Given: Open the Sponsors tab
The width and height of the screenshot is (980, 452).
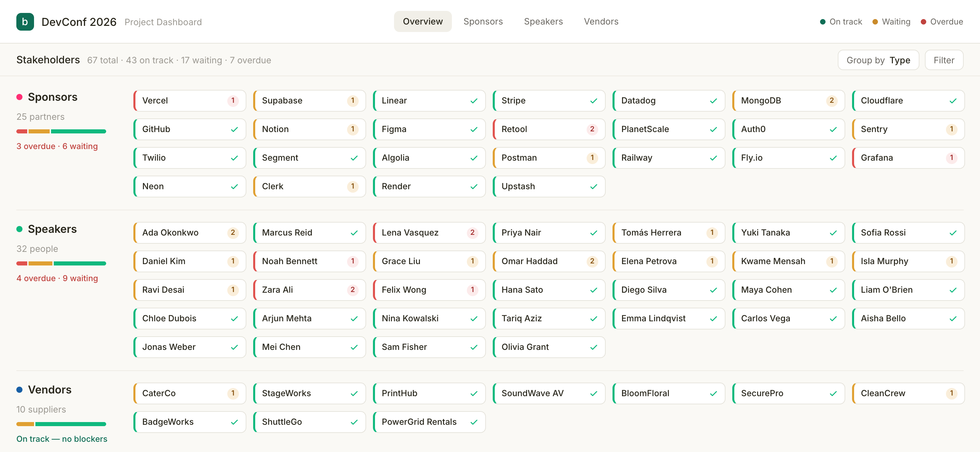Looking at the screenshot, I should tap(483, 21).
